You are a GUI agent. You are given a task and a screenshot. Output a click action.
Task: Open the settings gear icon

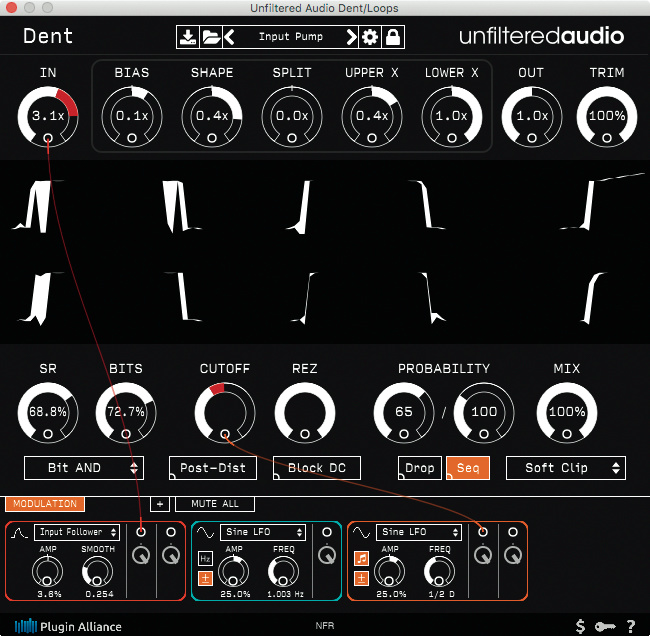(x=370, y=38)
